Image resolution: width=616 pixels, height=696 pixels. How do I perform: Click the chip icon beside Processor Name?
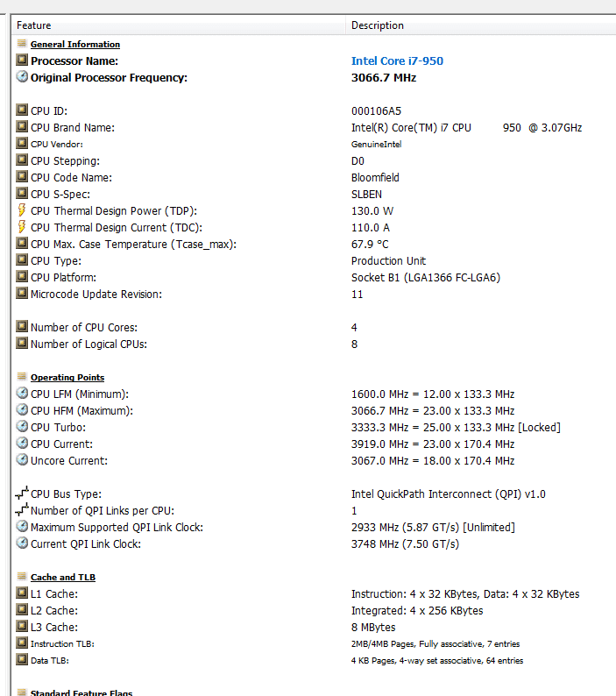click(x=22, y=60)
